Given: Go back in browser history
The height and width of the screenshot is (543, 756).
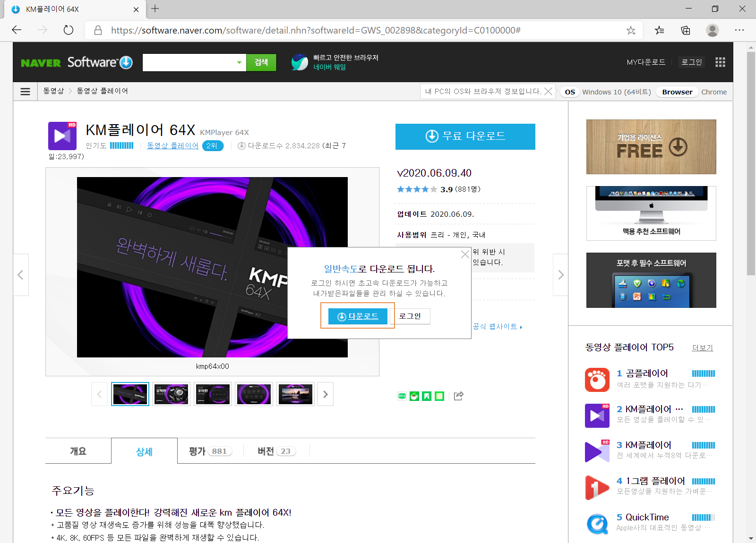Looking at the screenshot, I should pos(17,30).
